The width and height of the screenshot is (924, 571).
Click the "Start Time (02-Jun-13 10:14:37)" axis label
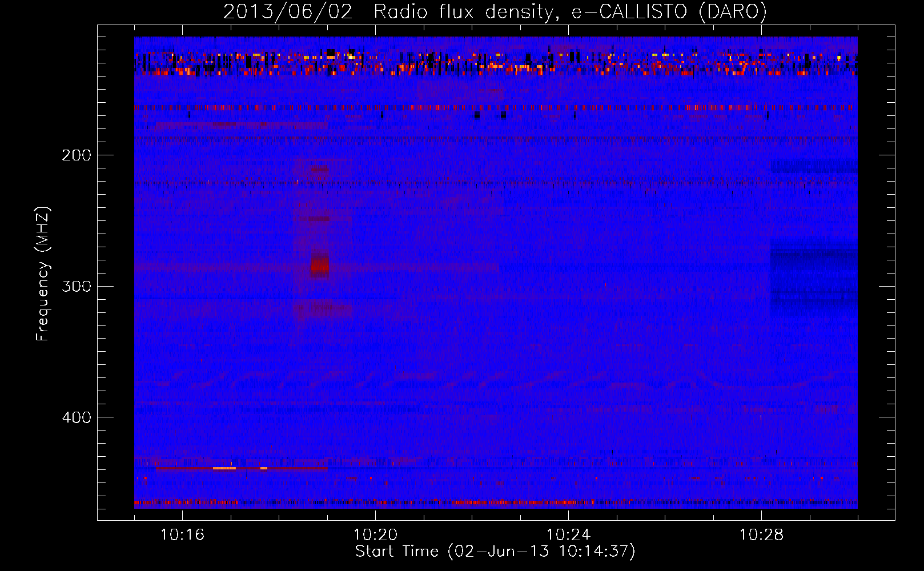pyautogui.click(x=495, y=552)
